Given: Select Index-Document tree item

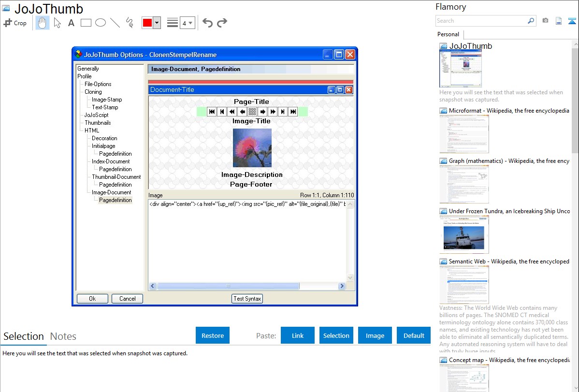Looking at the screenshot, I should tap(111, 161).
